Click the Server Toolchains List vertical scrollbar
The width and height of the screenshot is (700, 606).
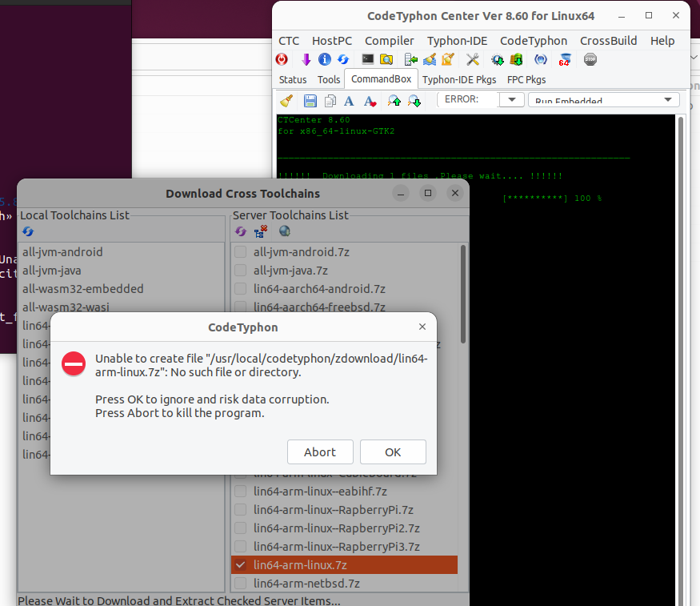463,295
